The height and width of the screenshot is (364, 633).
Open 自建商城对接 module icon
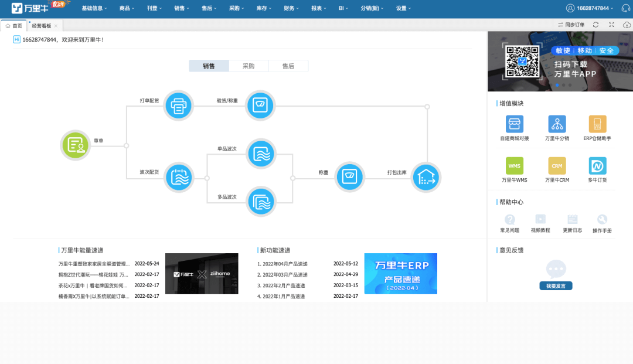(x=515, y=124)
